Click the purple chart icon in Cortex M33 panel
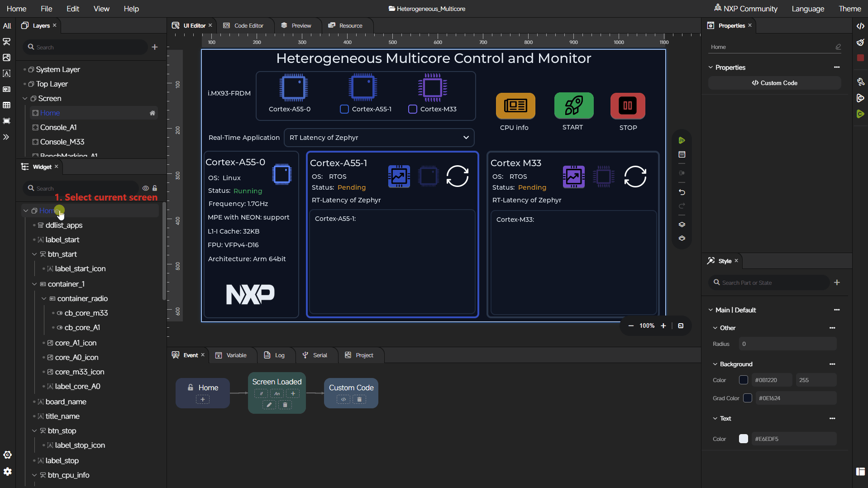Screen dimensions: 868x488 pos(573,176)
